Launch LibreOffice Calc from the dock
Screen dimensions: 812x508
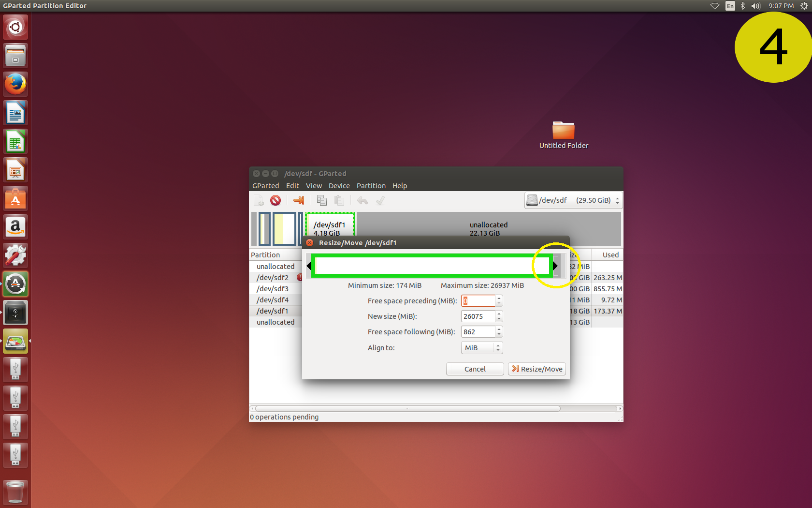[x=15, y=141]
